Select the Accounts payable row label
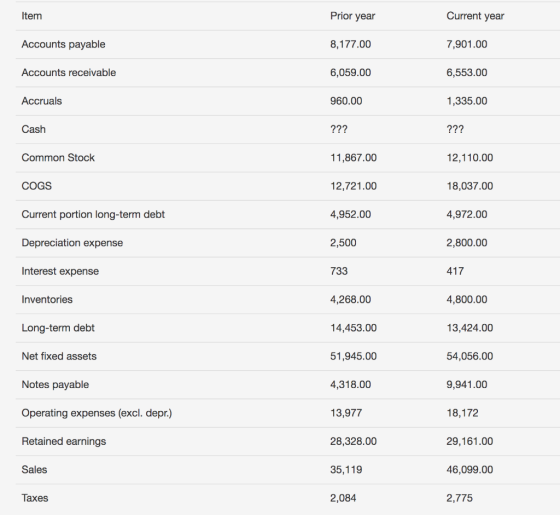Viewport: 560px width, 515px height. [x=63, y=44]
